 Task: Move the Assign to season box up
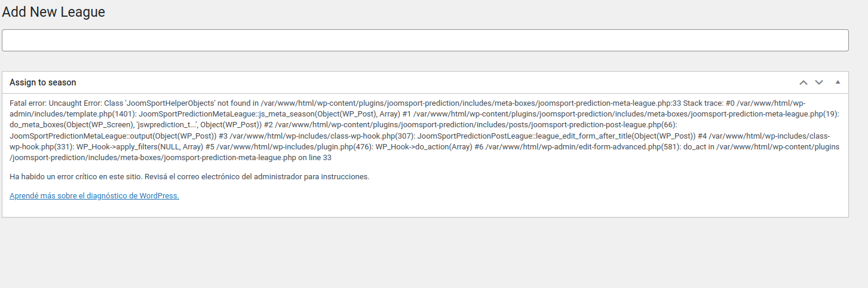803,82
